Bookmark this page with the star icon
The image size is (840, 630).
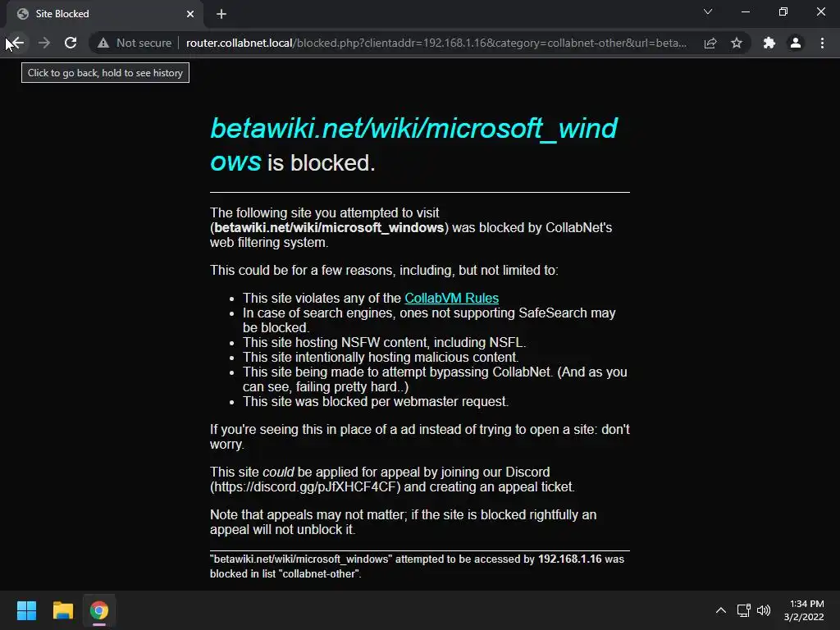737,43
